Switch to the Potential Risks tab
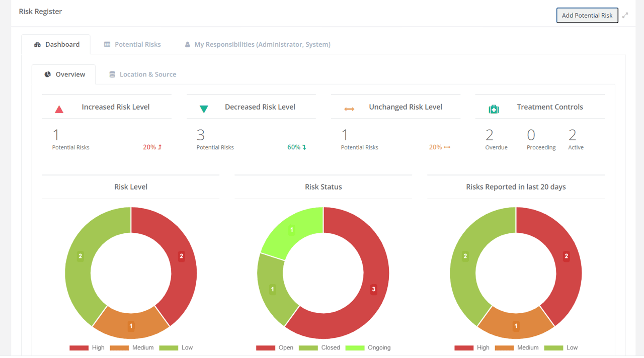Viewport: 644px width, 358px height. coord(138,44)
